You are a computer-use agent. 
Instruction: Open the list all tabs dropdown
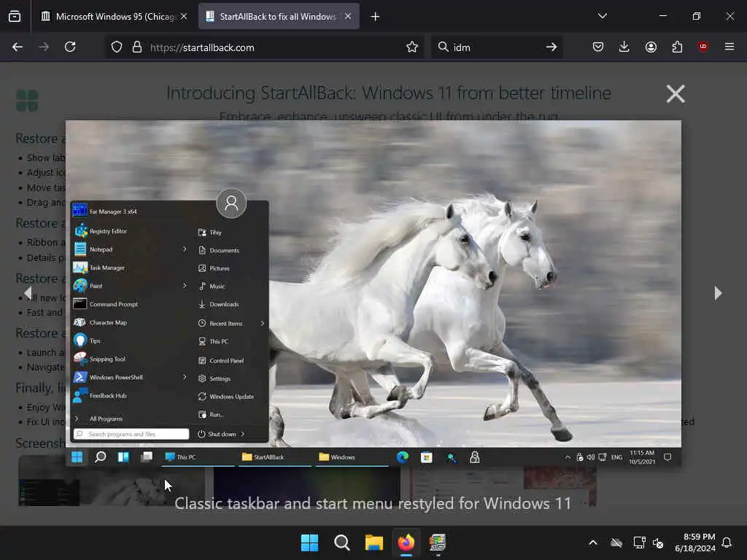tap(603, 16)
